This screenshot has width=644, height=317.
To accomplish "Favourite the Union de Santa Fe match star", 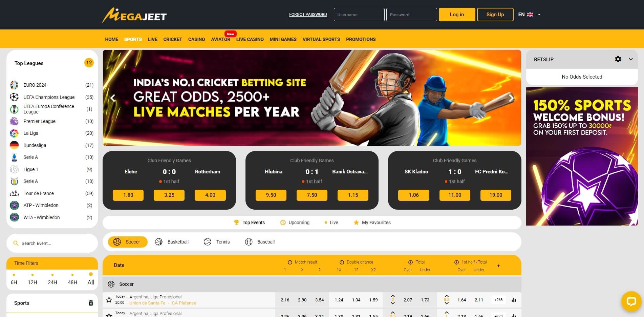I will (109, 300).
